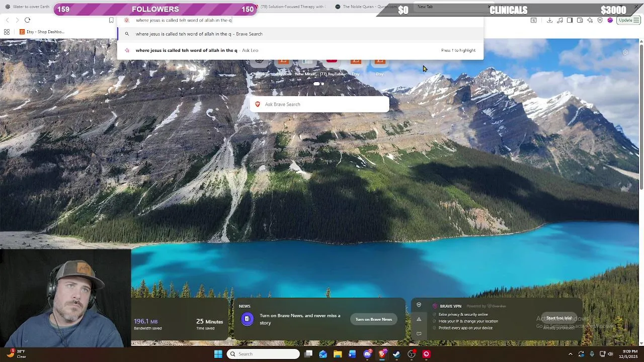
Task: Open the Etsy - Shop Dashboard bookmark
Action: click(x=42, y=32)
